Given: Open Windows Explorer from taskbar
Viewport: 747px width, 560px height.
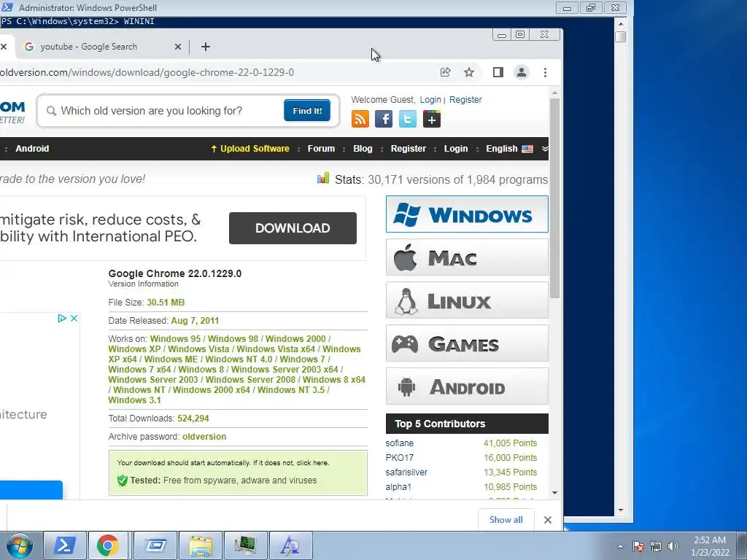Looking at the screenshot, I should (x=200, y=545).
